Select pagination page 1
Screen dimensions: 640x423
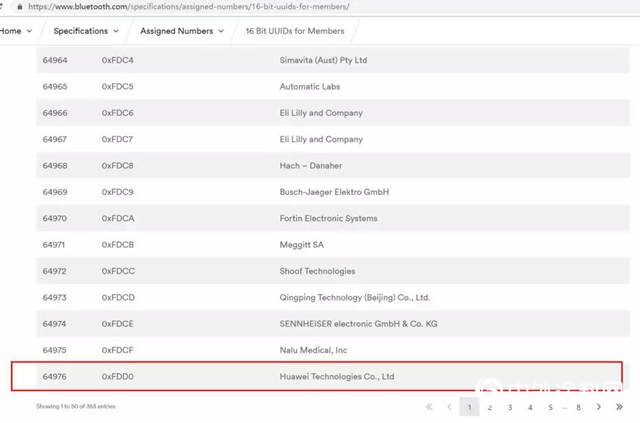tap(469, 407)
